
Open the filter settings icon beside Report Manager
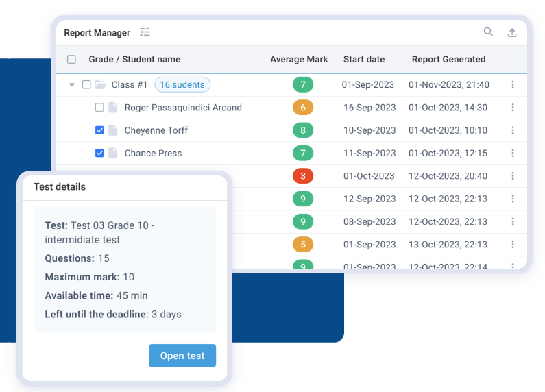pos(145,32)
